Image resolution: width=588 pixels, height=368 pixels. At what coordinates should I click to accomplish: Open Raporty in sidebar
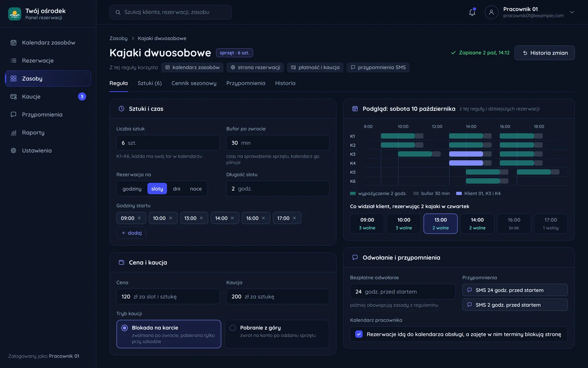48,132
